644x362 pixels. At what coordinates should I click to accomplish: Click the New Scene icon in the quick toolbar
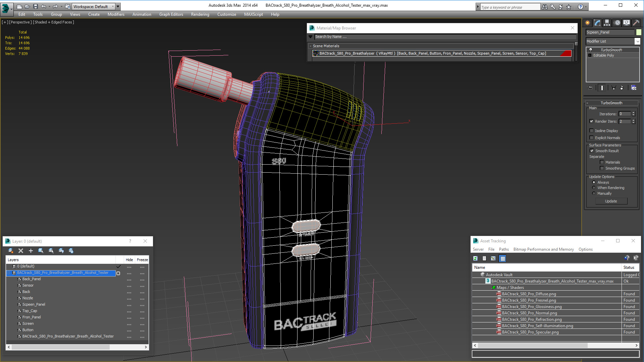pyautogui.click(x=19, y=6)
